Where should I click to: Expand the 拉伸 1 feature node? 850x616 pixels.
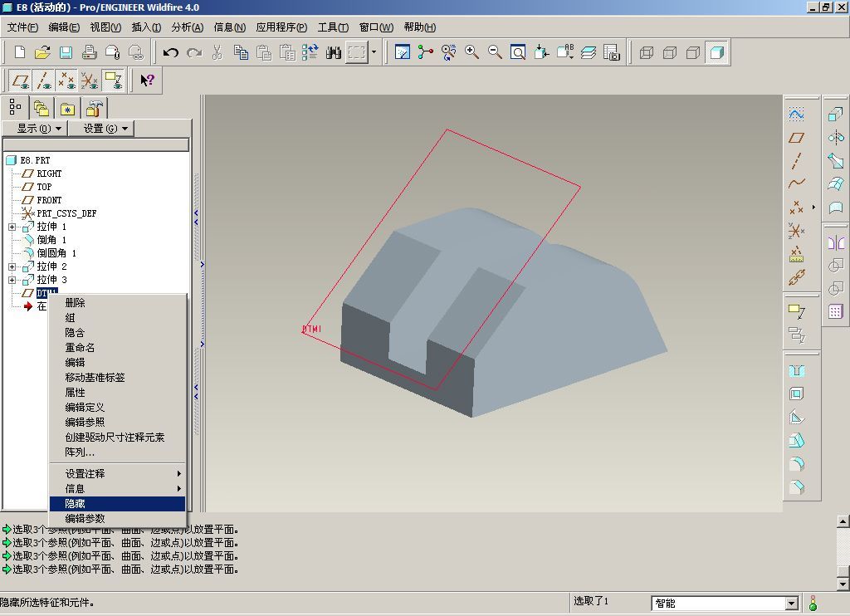tap(12, 227)
